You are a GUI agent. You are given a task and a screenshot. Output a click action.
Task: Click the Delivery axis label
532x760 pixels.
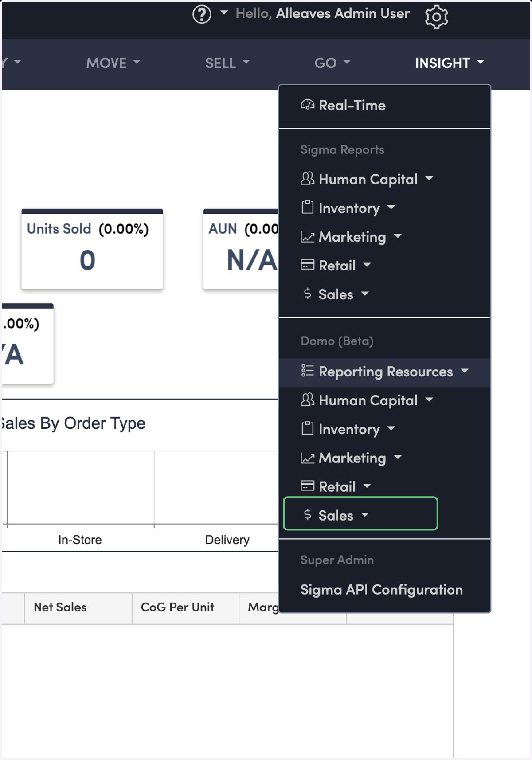pos(227,540)
